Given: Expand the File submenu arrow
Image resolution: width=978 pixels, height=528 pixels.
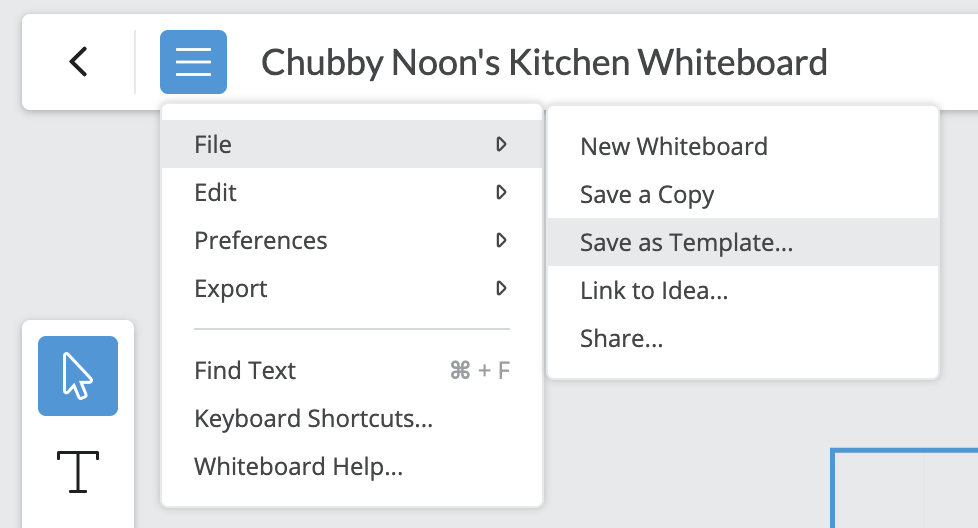Looking at the screenshot, I should [501, 145].
